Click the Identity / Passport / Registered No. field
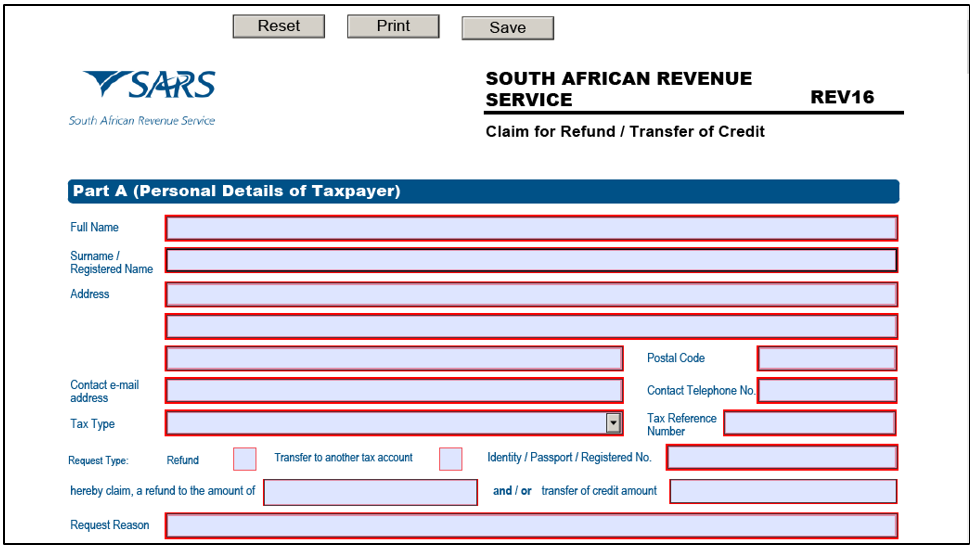The height and width of the screenshot is (546, 972). pyautogui.click(x=782, y=458)
